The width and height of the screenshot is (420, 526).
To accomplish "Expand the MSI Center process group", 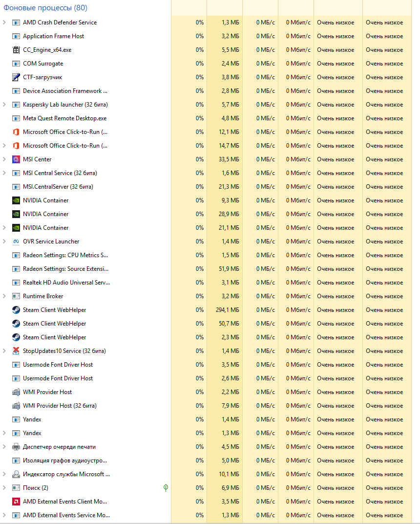I will point(4,159).
